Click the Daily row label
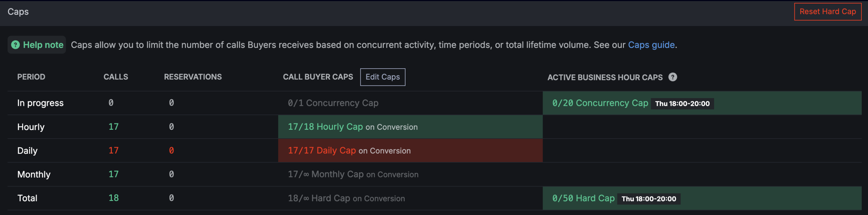Image resolution: width=868 pixels, height=215 pixels. click(x=27, y=150)
